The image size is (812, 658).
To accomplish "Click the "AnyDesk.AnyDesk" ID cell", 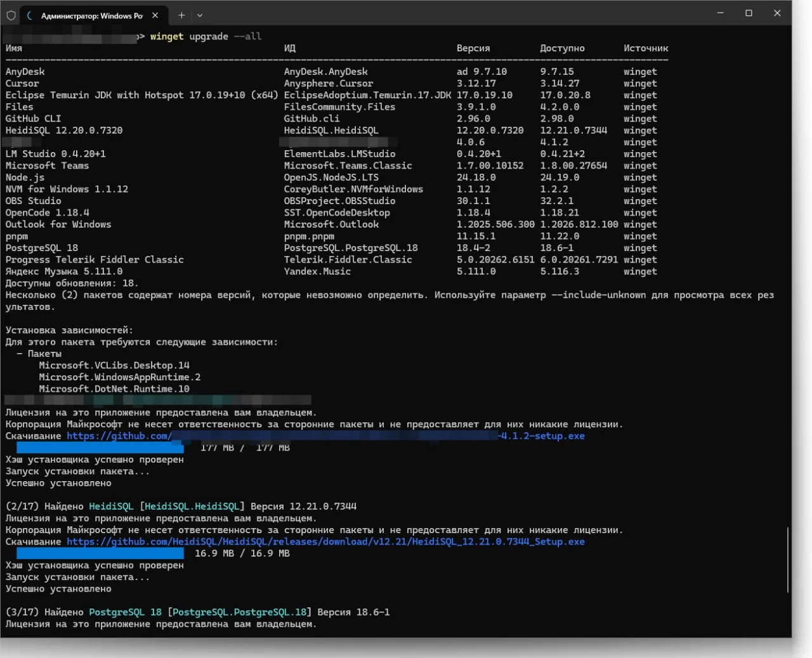I will click(326, 72).
